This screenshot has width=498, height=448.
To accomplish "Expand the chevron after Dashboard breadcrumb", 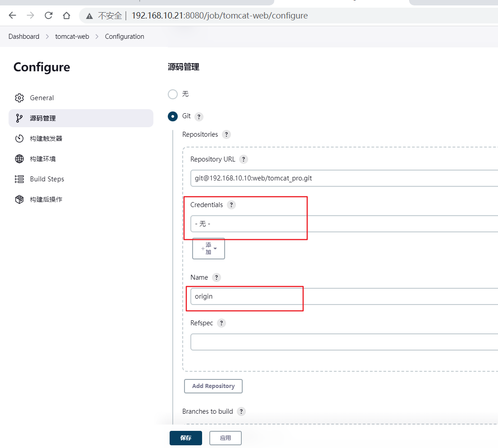I will pyautogui.click(x=47, y=37).
